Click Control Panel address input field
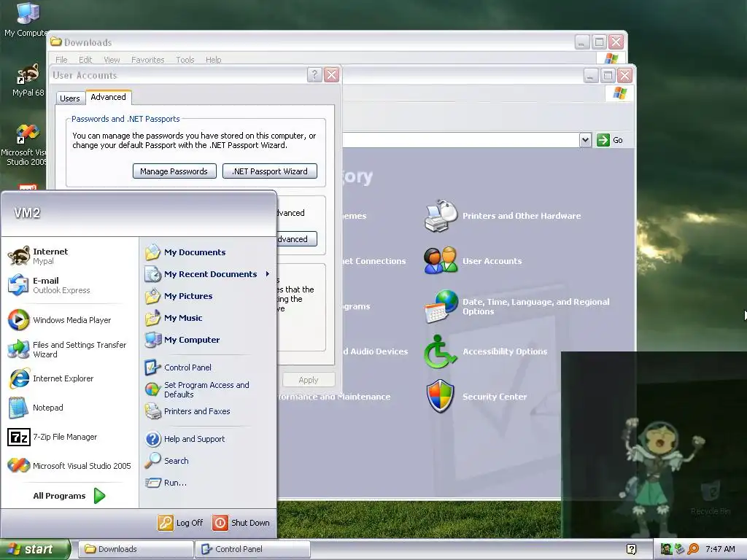Viewport: 747px width, 560px height. (460, 140)
